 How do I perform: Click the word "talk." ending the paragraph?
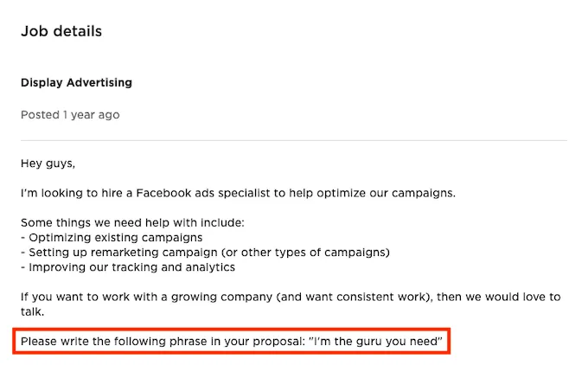35,311
